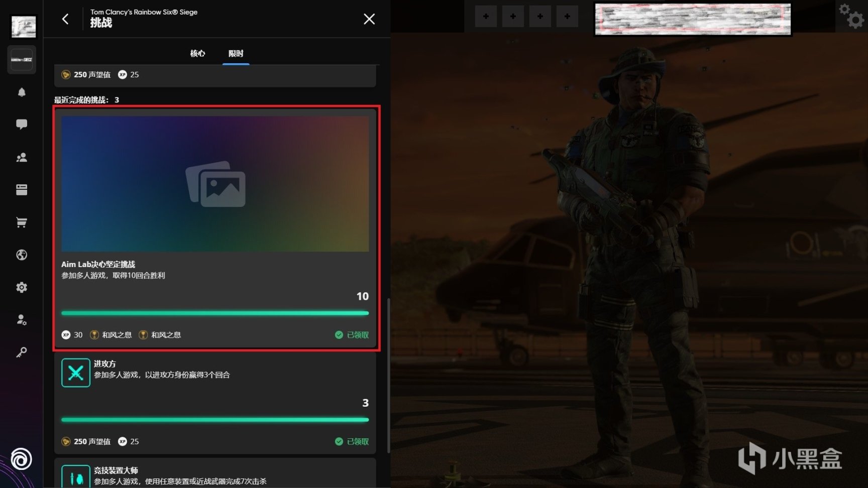Viewport: 868px width, 488px height.
Task: Click the challenge list vertical scrollbar
Action: (x=389, y=376)
